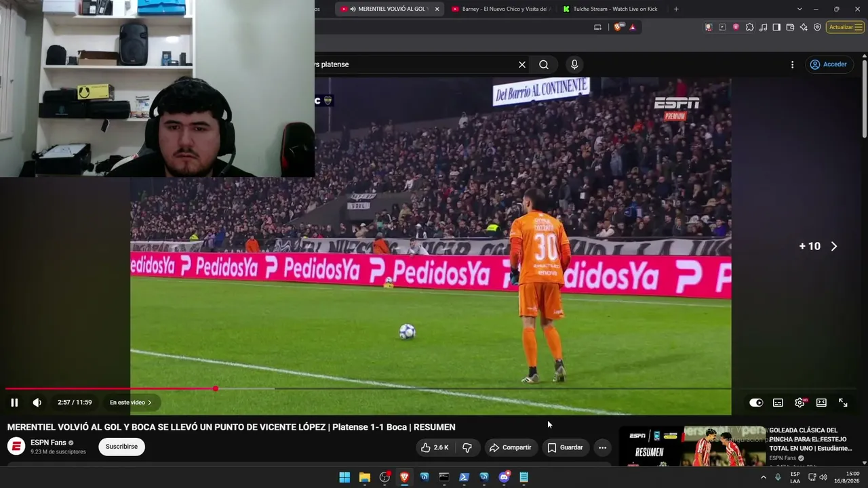Clear the YouTube search box
Screen dimensions: 868x488
[x=522, y=64]
